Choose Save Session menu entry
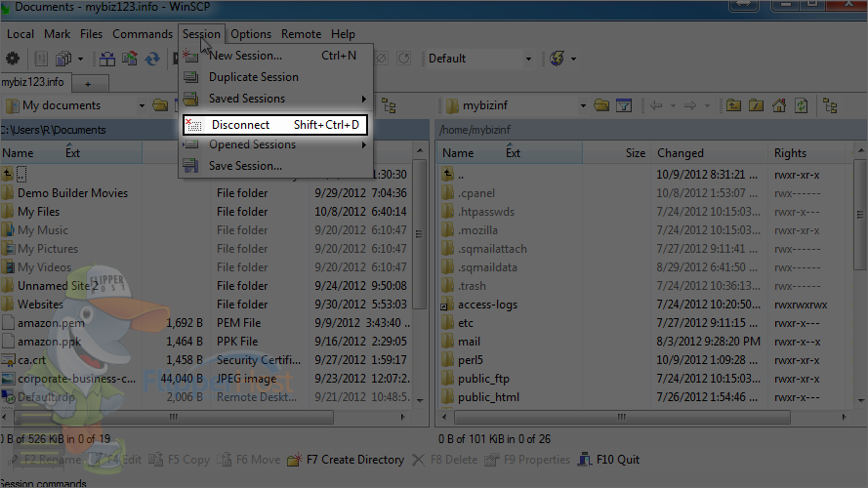The width and height of the screenshot is (868, 488). [x=275, y=166]
